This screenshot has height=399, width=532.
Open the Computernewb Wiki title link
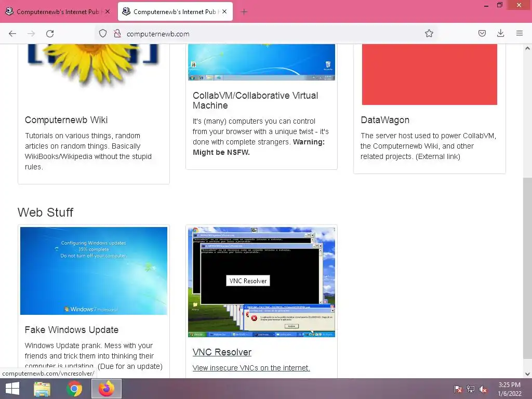66,120
